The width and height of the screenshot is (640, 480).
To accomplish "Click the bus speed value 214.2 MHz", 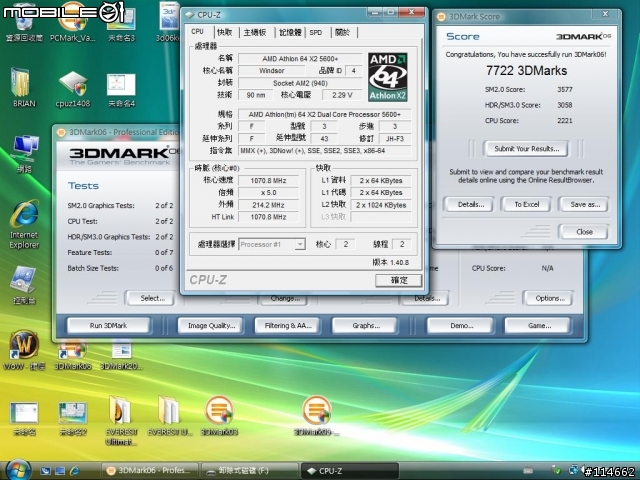I will [268, 205].
